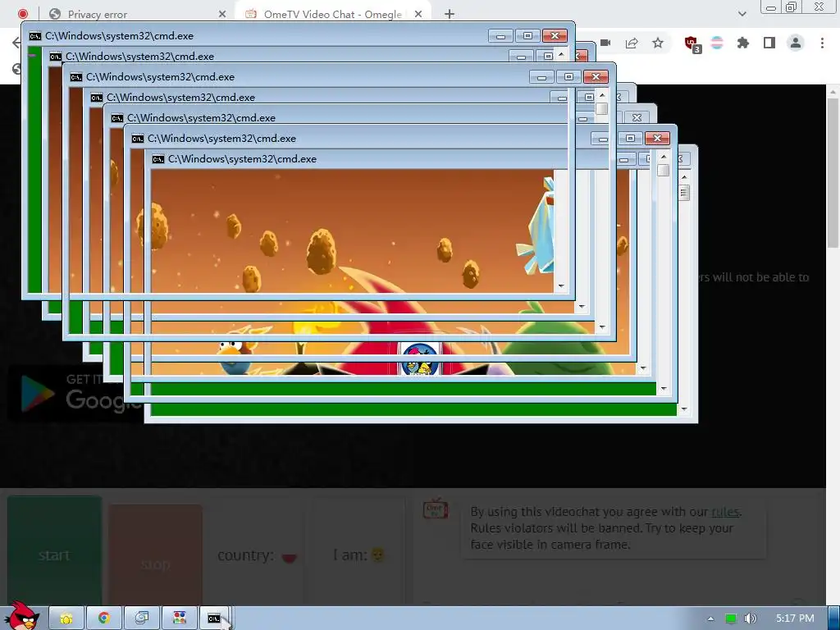
Task: Open a new Chrome tab
Action: 450,15
